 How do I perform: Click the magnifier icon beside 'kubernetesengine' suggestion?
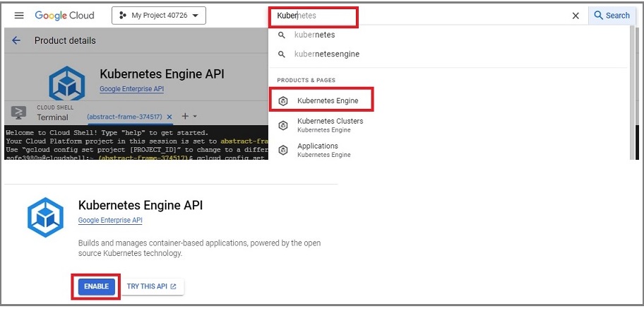[x=281, y=54]
